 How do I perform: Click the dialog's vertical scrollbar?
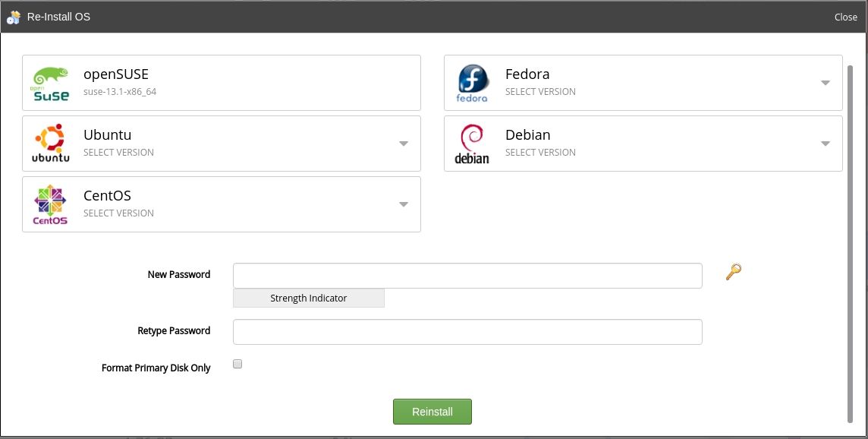coord(850,243)
